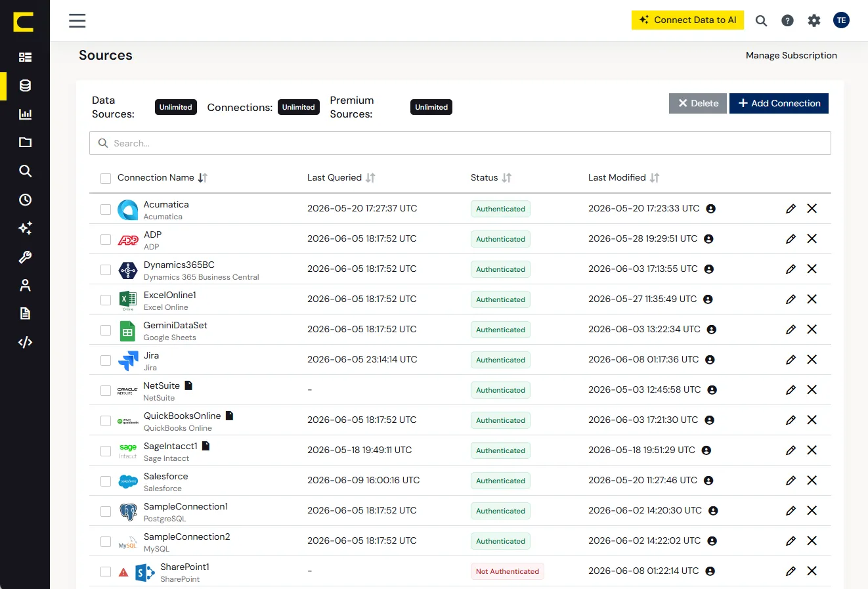Sort by Last Modified column arrows
868x589 pixels.
tap(655, 178)
